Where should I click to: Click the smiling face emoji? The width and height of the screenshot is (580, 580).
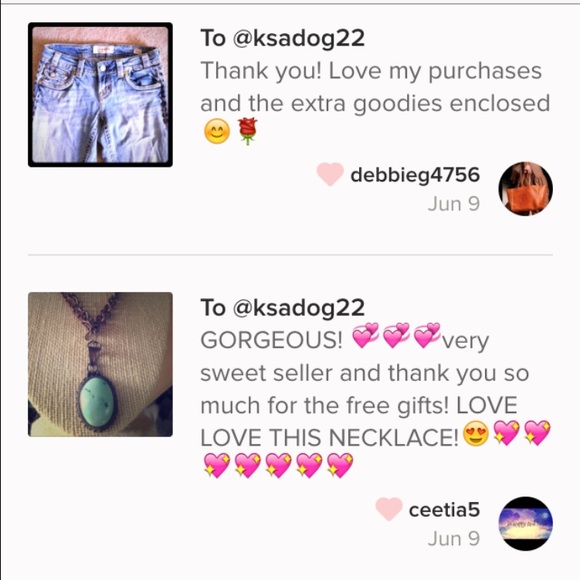(x=217, y=131)
